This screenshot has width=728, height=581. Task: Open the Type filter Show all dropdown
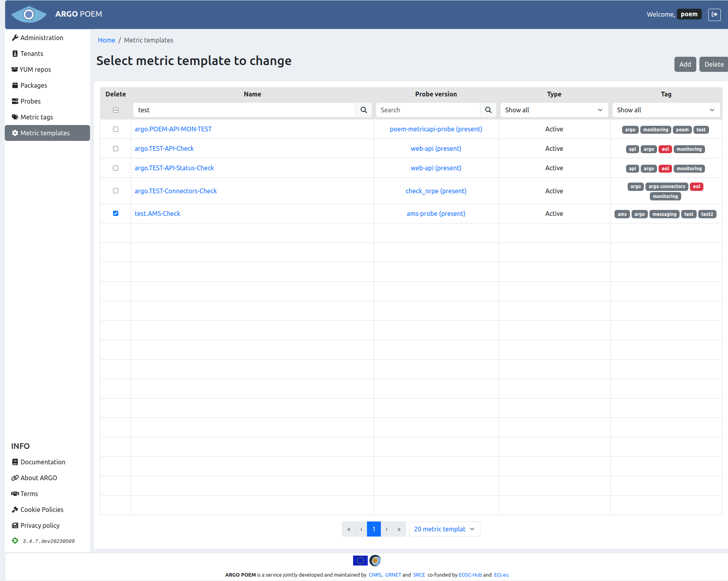pyautogui.click(x=554, y=110)
